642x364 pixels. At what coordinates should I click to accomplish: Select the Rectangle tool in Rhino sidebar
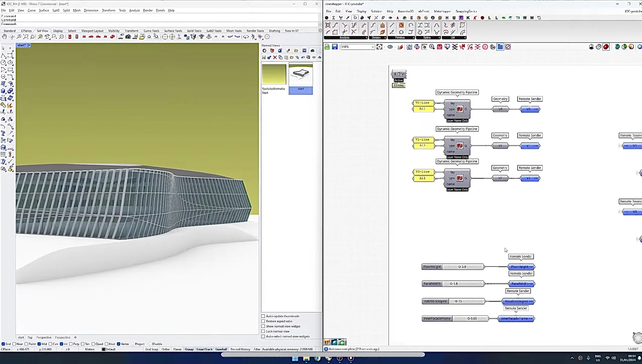point(10,70)
